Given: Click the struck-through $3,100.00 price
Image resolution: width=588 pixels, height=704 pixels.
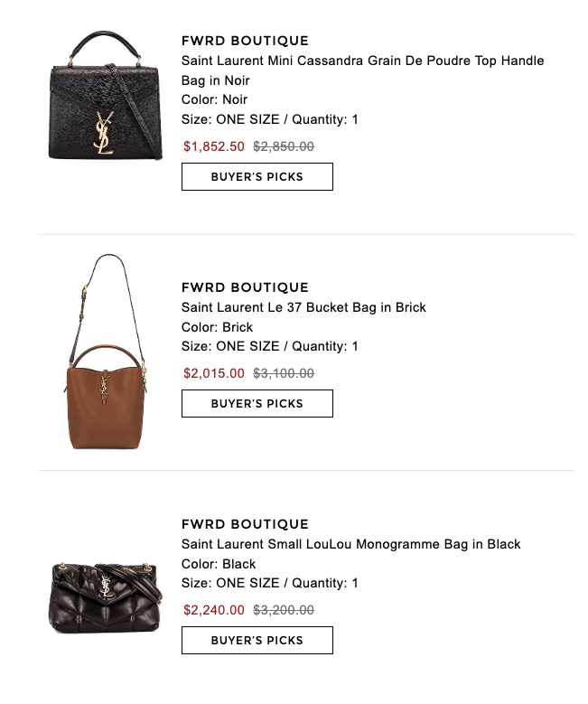Looking at the screenshot, I should 284,373.
